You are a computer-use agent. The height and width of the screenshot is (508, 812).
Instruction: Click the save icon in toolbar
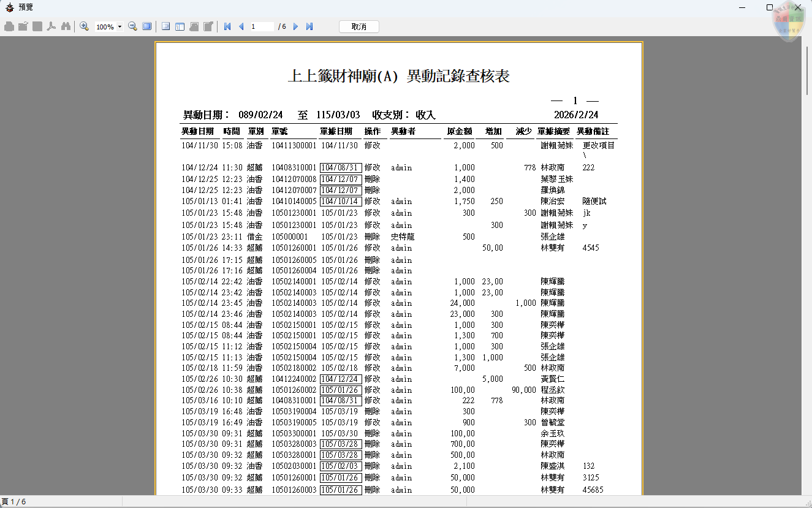point(37,26)
